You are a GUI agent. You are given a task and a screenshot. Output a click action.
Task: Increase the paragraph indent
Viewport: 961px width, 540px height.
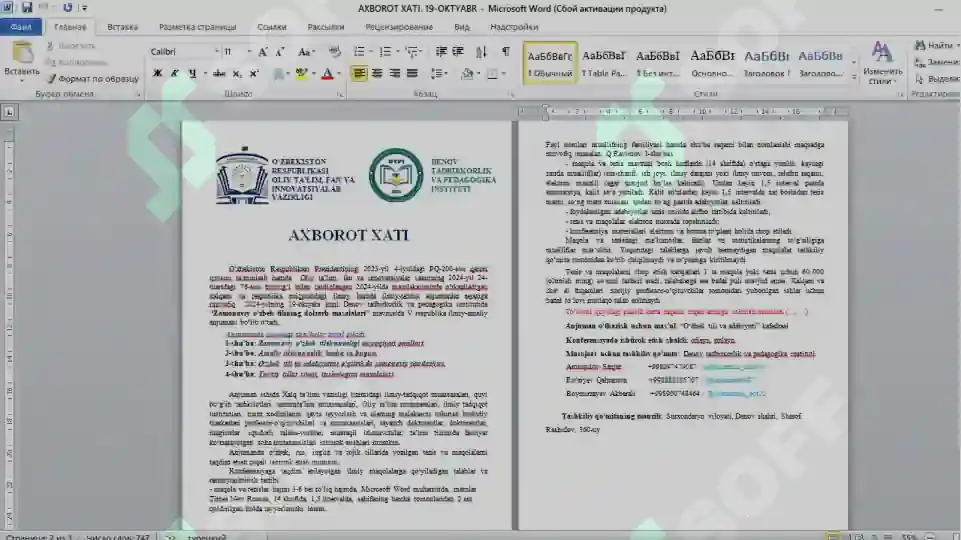458,52
